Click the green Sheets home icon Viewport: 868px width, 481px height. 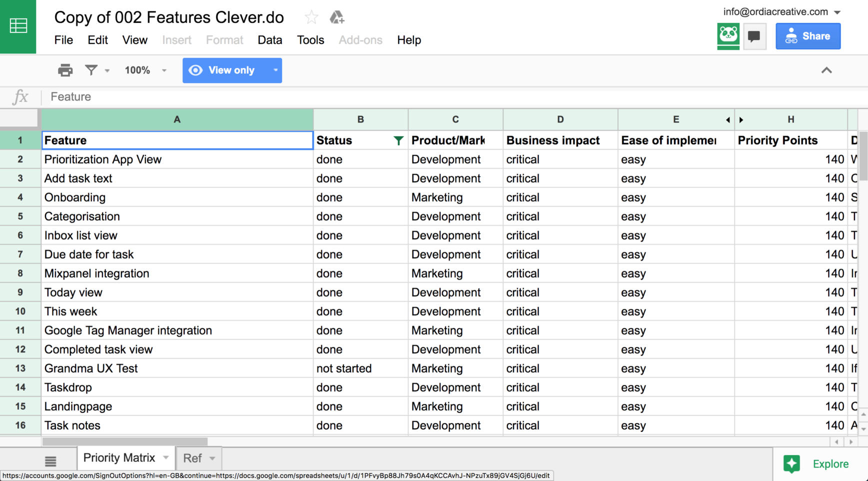pyautogui.click(x=18, y=26)
